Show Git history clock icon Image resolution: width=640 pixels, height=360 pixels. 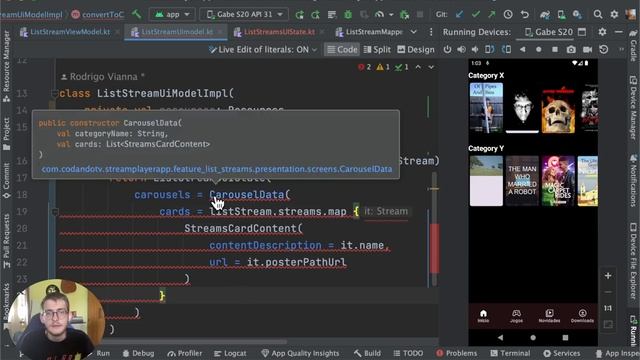point(508,14)
